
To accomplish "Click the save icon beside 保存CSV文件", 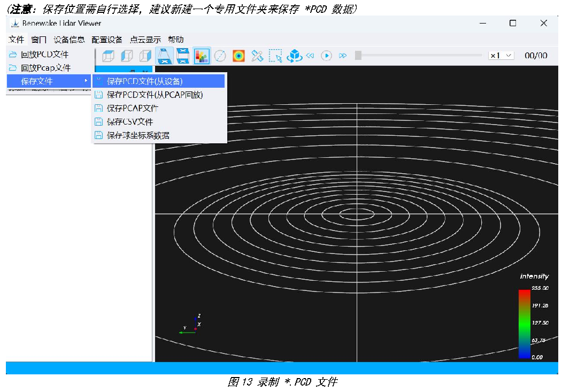I will pyautogui.click(x=98, y=122).
